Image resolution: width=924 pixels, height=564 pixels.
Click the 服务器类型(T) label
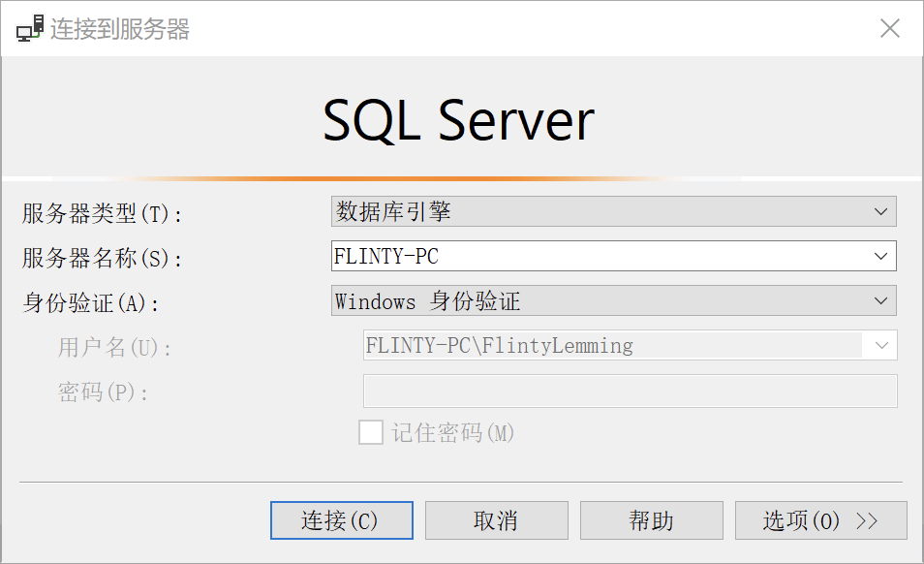(x=102, y=213)
